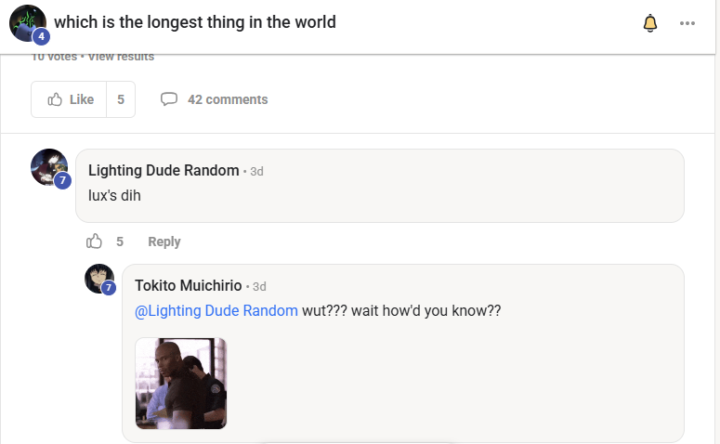Click the comment like count 5
The image size is (720, 444).
pos(120,242)
